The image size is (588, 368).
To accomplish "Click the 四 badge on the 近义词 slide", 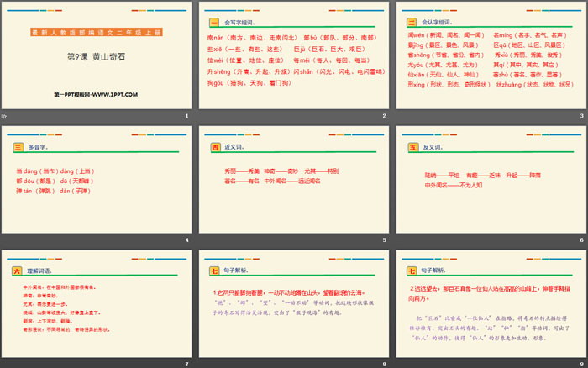I will 214,147.
